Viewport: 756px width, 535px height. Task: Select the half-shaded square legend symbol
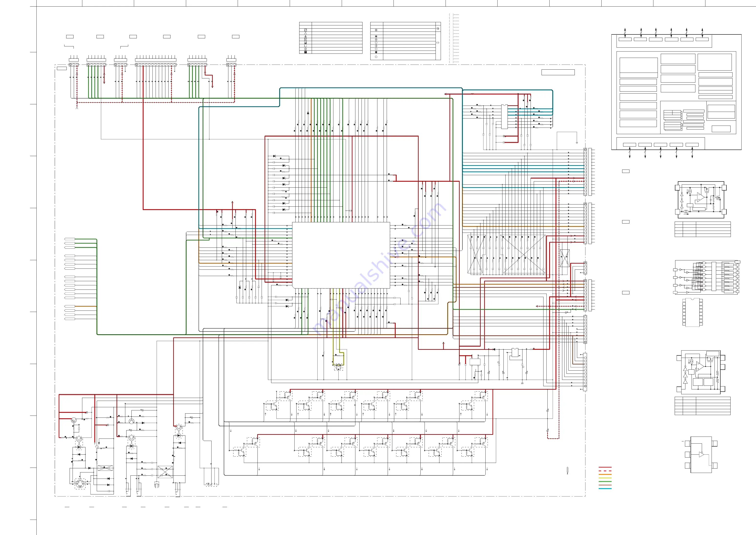coord(306,43)
